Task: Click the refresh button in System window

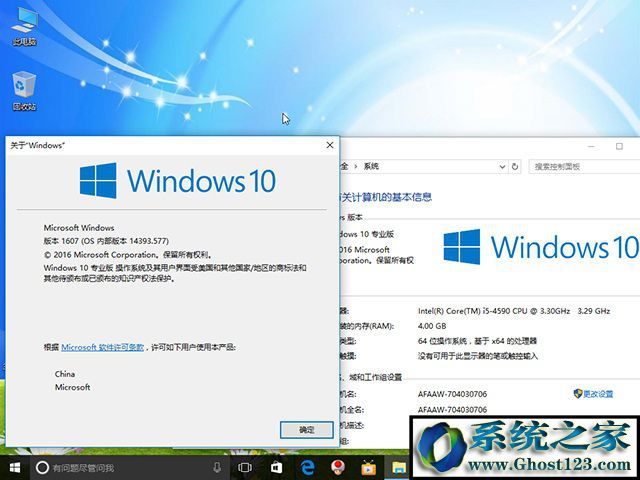Action: (515, 167)
